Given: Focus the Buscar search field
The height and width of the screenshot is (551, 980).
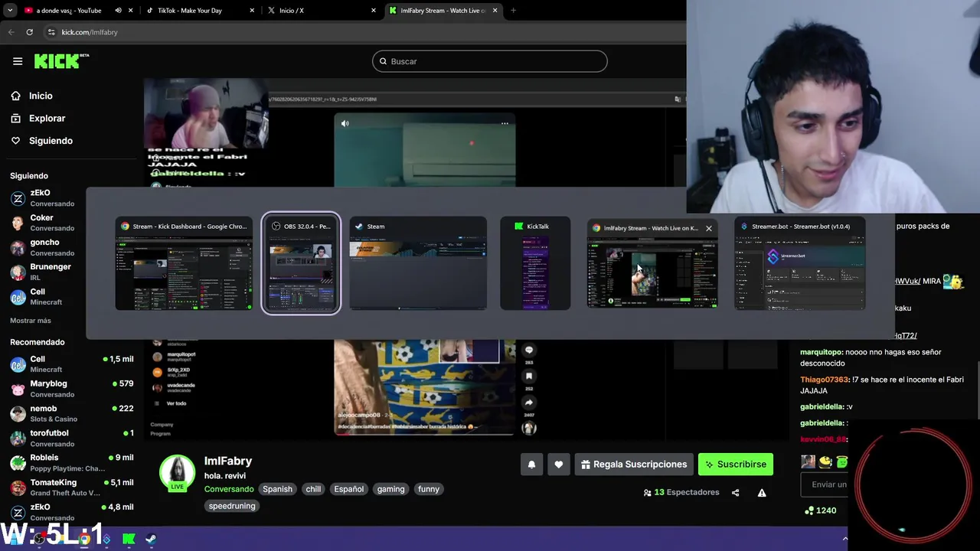Looking at the screenshot, I should pyautogui.click(x=490, y=61).
